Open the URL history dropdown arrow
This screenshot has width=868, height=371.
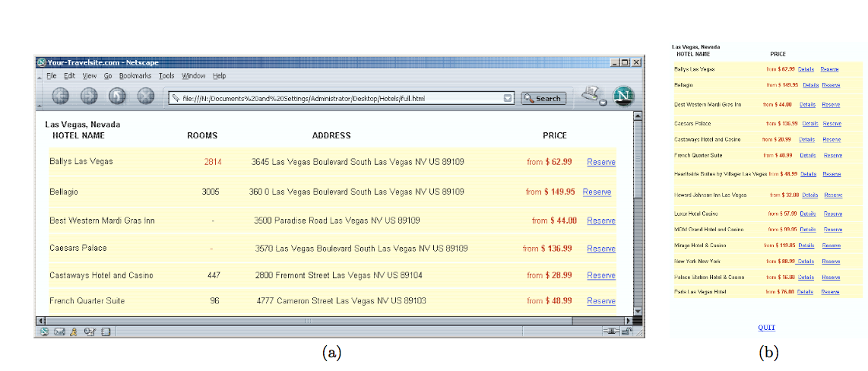508,99
